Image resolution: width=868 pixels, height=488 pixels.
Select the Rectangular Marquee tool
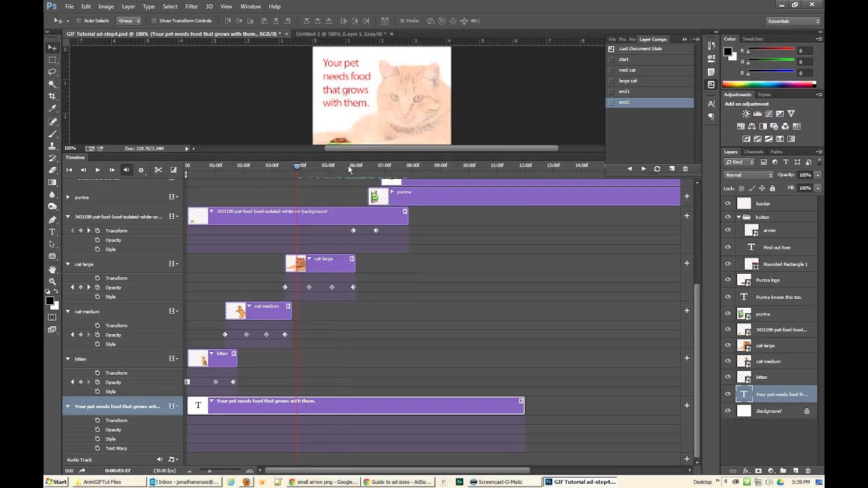[x=52, y=60]
